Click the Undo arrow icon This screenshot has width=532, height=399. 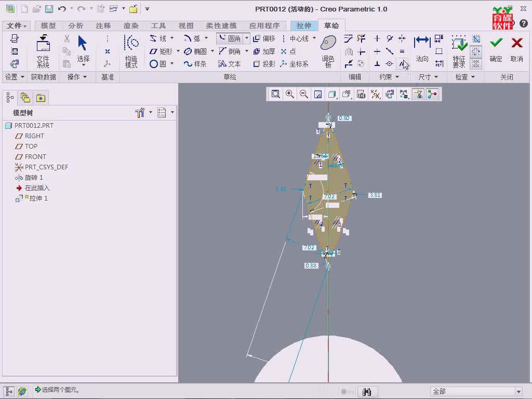(62, 9)
